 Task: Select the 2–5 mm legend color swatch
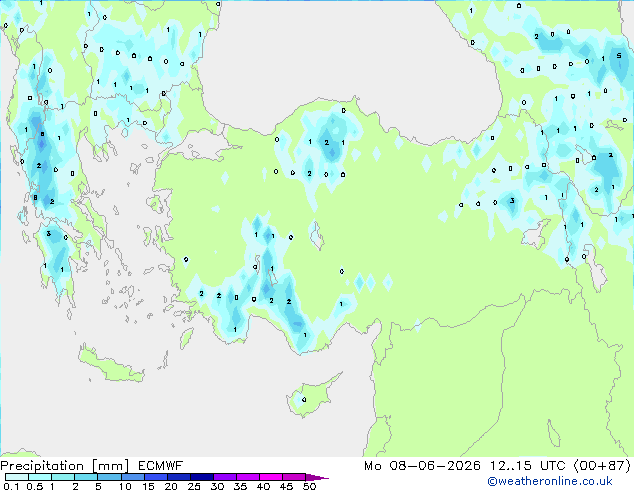coord(86,477)
